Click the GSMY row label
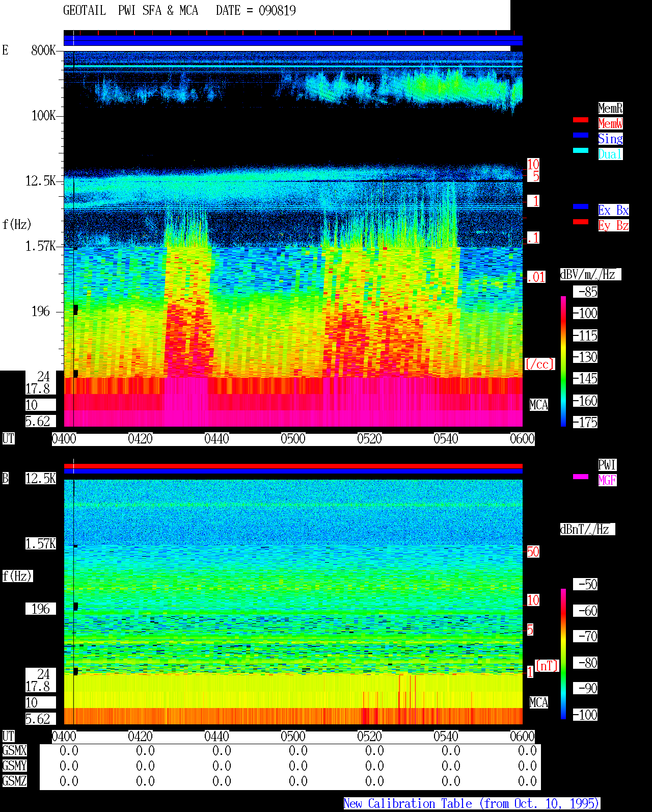The height and width of the screenshot is (812, 652). point(14,766)
